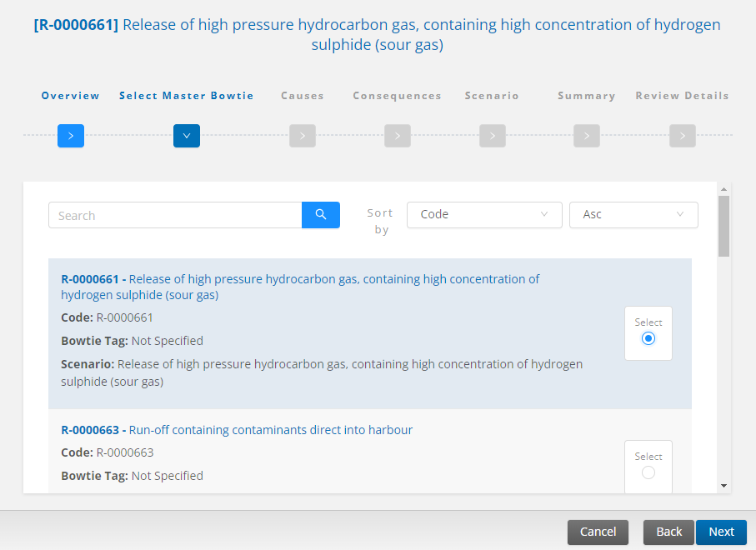This screenshot has height=550, width=756.
Task: Click the Next button
Action: 721,532
